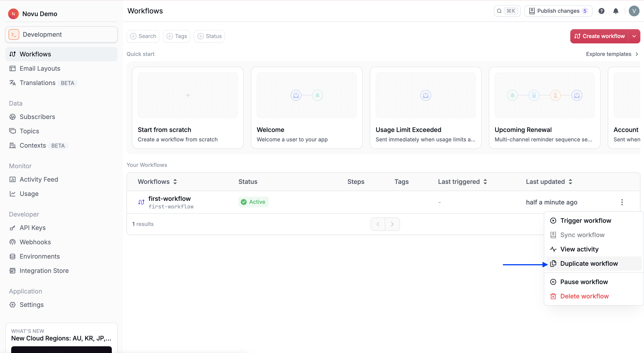This screenshot has width=644, height=353.
Task: Open the Activity Feed monitor
Action: coord(39,179)
